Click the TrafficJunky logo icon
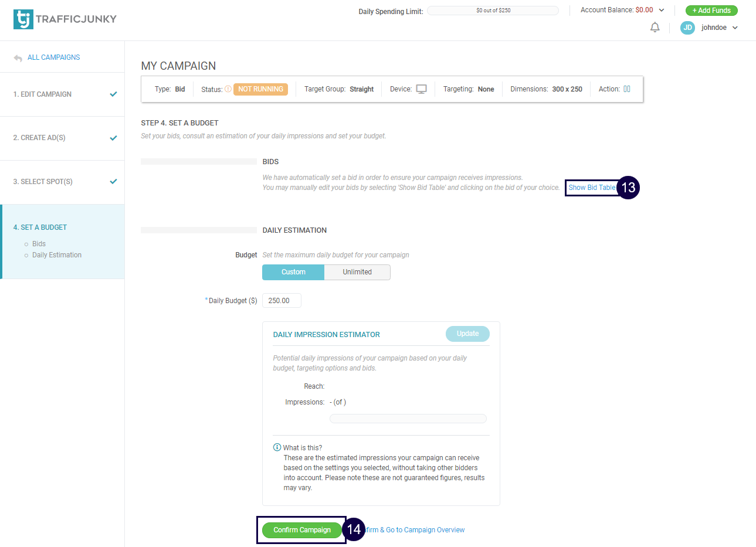 (x=23, y=19)
